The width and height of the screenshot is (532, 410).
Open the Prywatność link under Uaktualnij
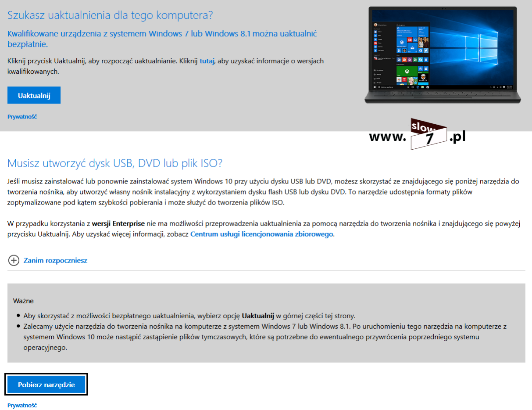pyautogui.click(x=22, y=117)
